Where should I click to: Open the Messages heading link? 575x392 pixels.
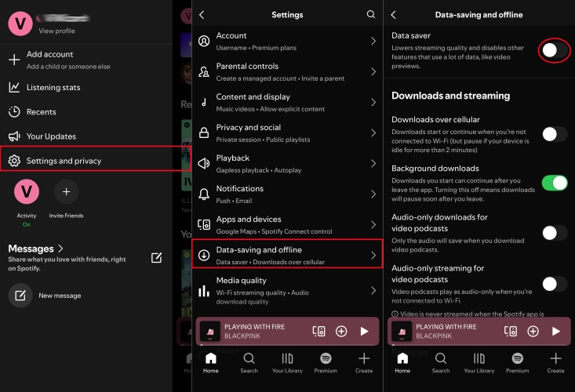[35, 249]
